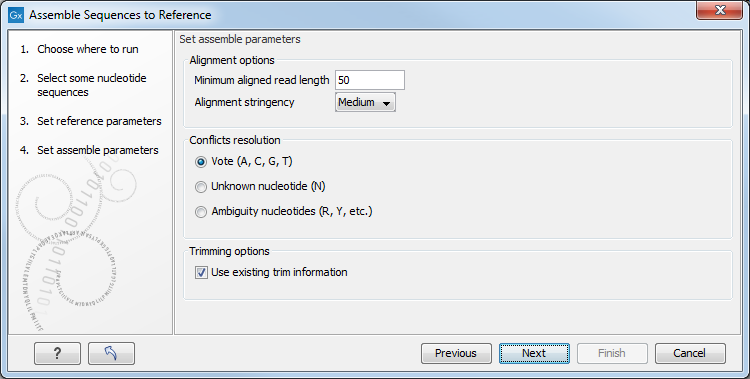Click the reset arrow icon button
The image size is (750, 379).
click(111, 353)
